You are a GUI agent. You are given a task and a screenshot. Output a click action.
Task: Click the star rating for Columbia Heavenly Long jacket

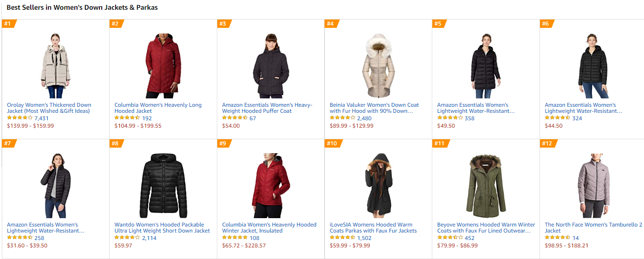[127, 118]
